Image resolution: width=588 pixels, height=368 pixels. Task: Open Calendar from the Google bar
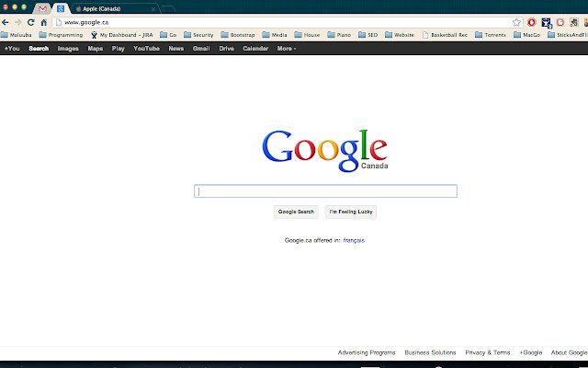pyautogui.click(x=255, y=49)
